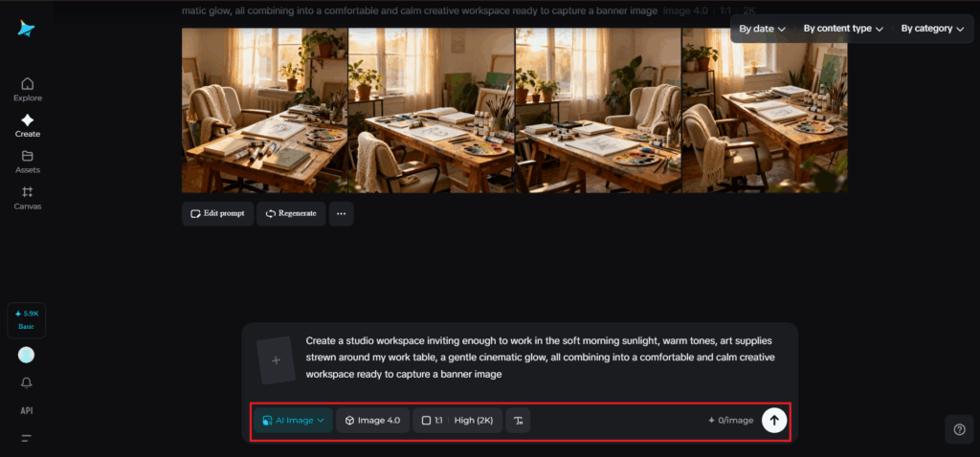Click the app logo at top-left
Viewport: 980px width, 457px height.
coord(26,29)
